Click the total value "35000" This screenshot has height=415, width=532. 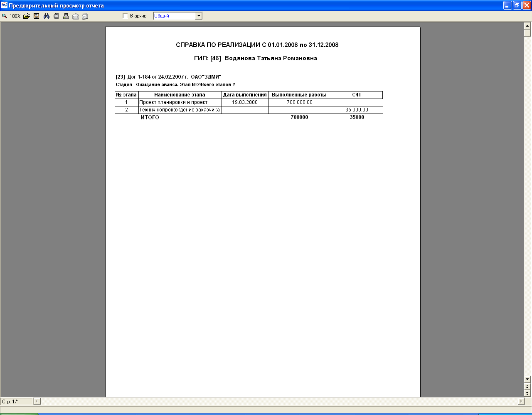click(357, 118)
